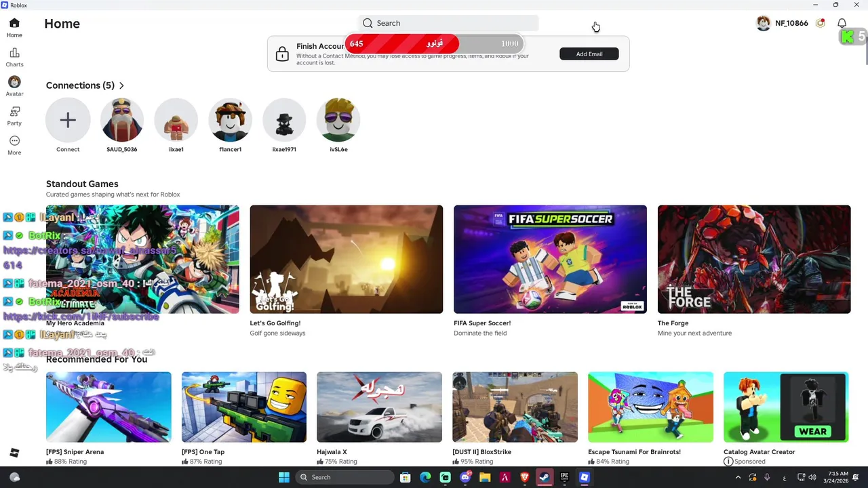Open the NF_10866 profile avatar
The width and height of the screenshot is (868, 488).
[764, 23]
